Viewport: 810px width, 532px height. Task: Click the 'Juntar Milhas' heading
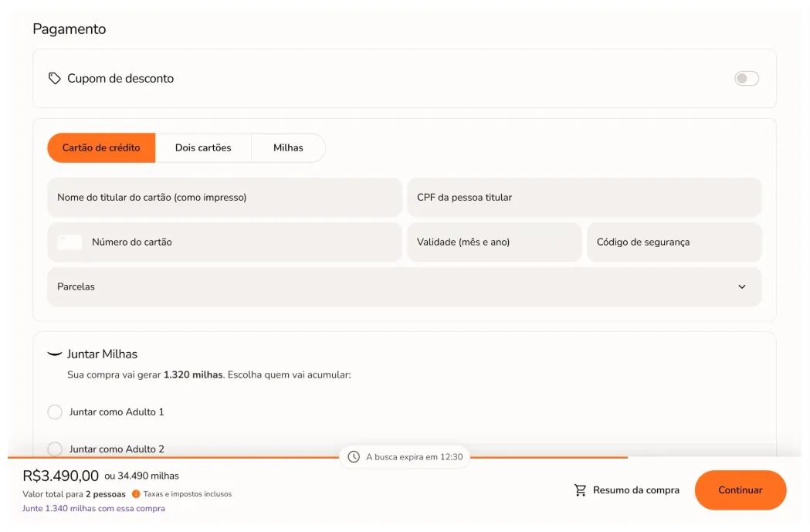102,354
